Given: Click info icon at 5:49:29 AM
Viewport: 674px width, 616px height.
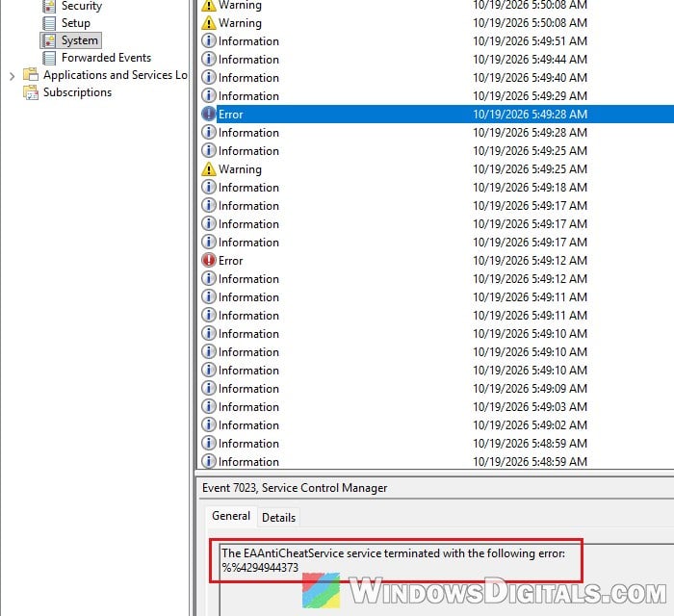Looking at the screenshot, I should pos(209,95).
